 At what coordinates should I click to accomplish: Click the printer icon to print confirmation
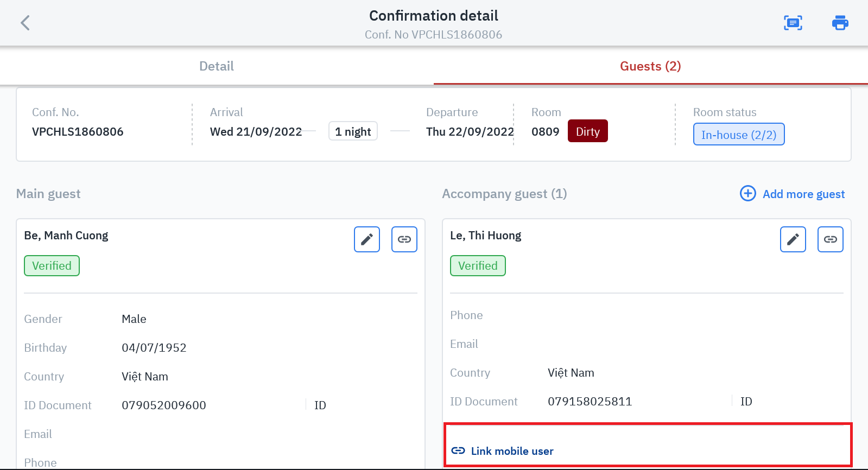pos(840,23)
